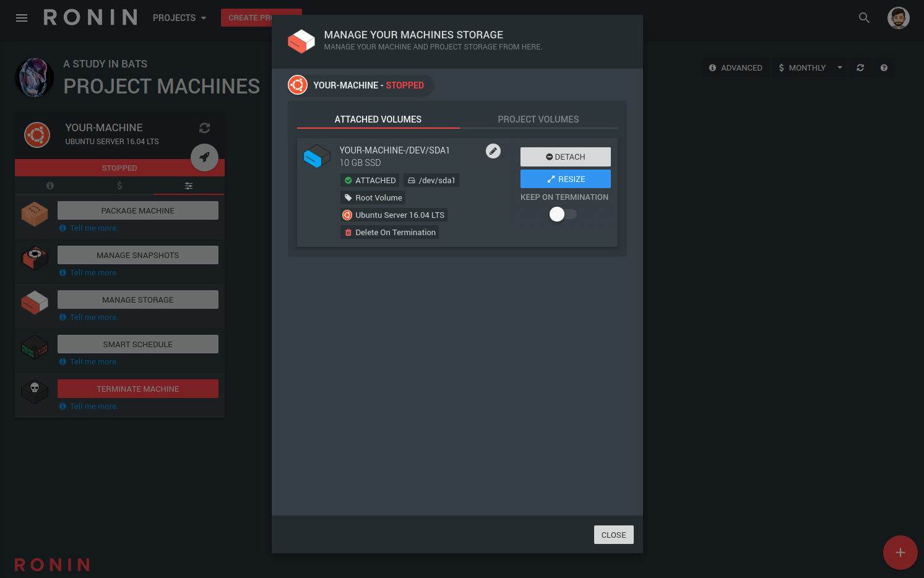924x578 pixels.
Task: Click the blue RESIZE button
Action: pos(566,179)
